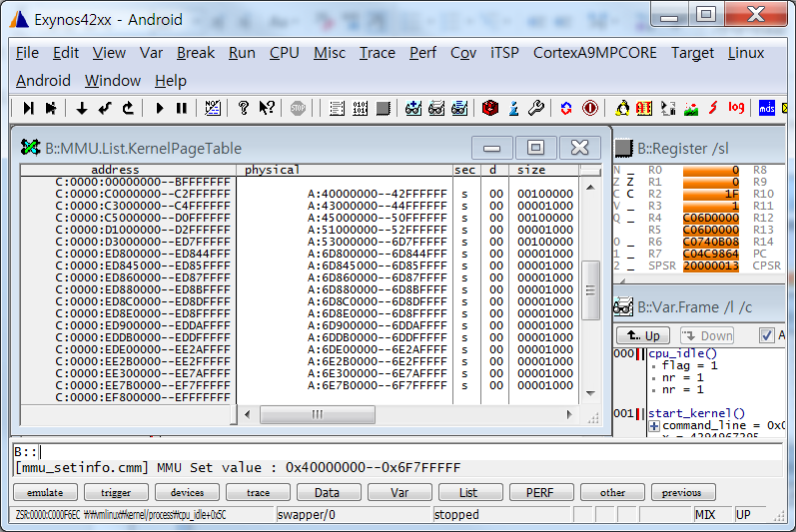796x532 pixels.
Task: Click the devices softkey button
Action: (x=187, y=492)
